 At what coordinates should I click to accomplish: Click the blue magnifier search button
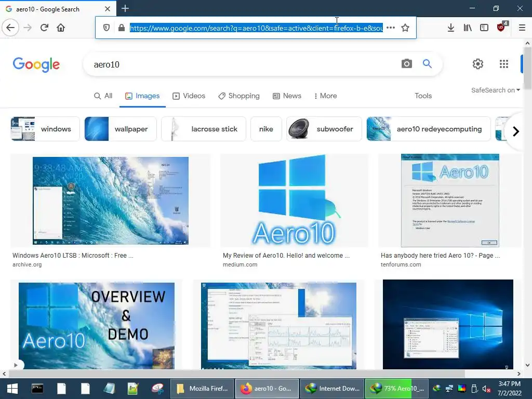coord(427,63)
